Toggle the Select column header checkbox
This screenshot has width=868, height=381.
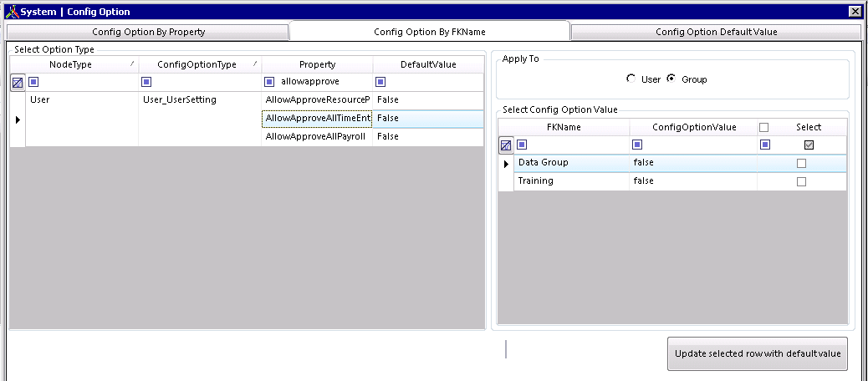coord(764,127)
